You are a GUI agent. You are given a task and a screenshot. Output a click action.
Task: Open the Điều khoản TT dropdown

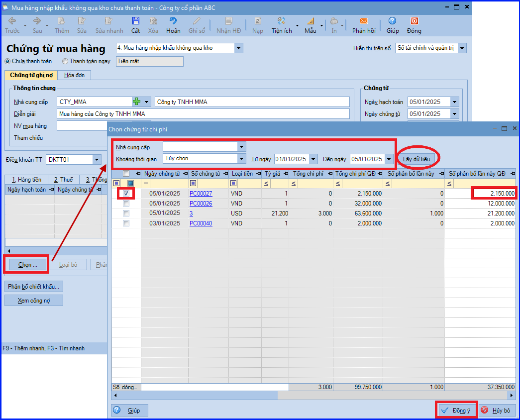click(x=97, y=160)
